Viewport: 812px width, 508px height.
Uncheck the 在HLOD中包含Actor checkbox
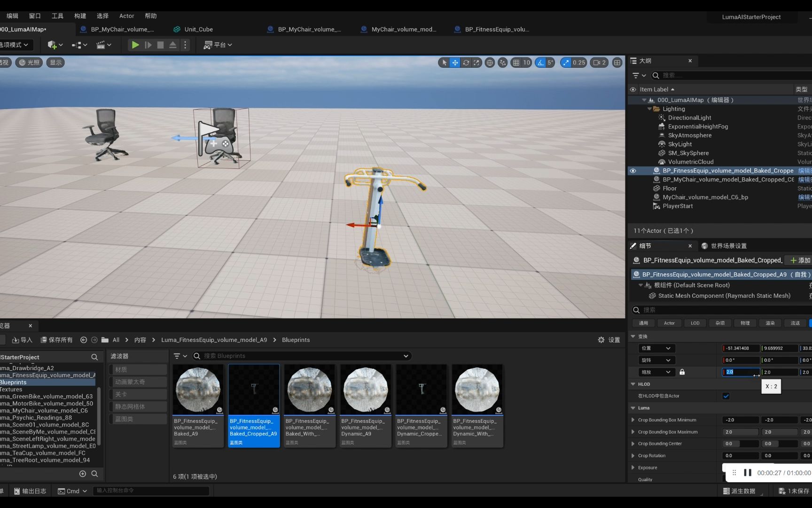726,396
